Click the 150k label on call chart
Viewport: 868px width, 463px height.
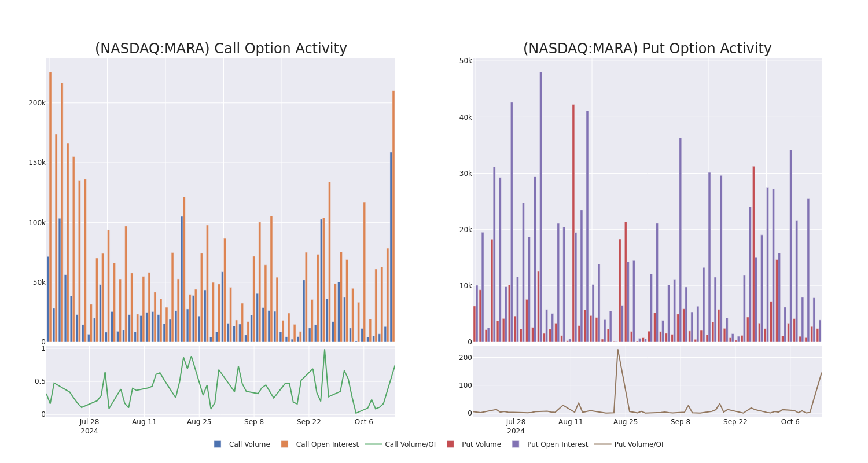click(37, 163)
